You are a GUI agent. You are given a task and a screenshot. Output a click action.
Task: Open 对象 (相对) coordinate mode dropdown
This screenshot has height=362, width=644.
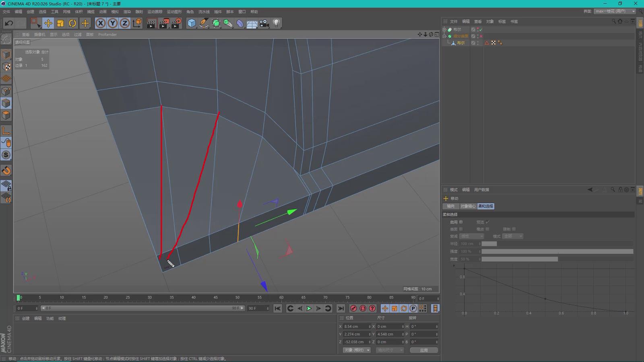(x=357, y=350)
